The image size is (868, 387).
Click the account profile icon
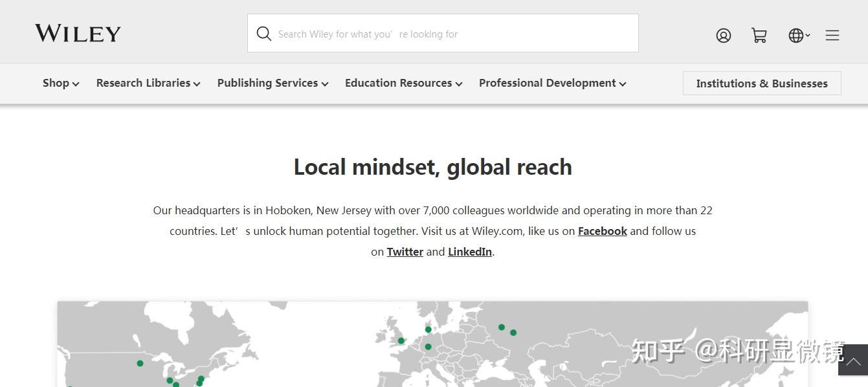click(x=723, y=36)
